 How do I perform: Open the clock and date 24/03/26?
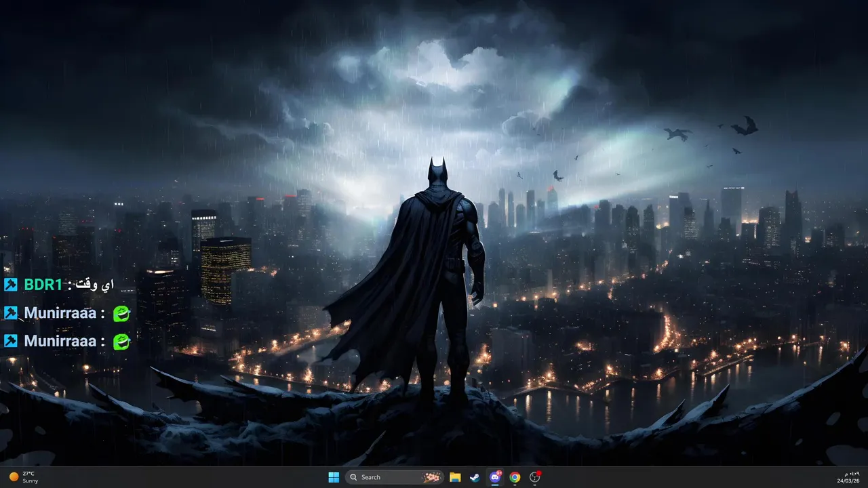click(x=848, y=477)
